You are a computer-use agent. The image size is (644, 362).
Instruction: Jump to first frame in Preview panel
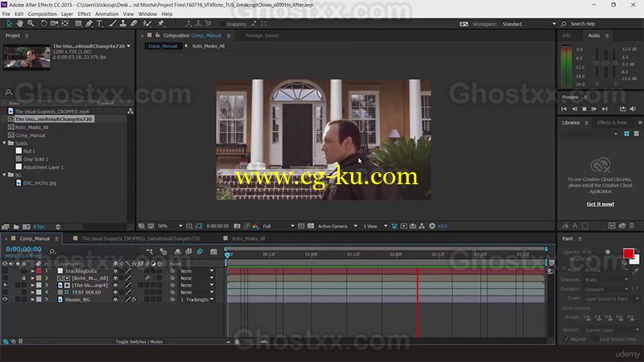564,109
